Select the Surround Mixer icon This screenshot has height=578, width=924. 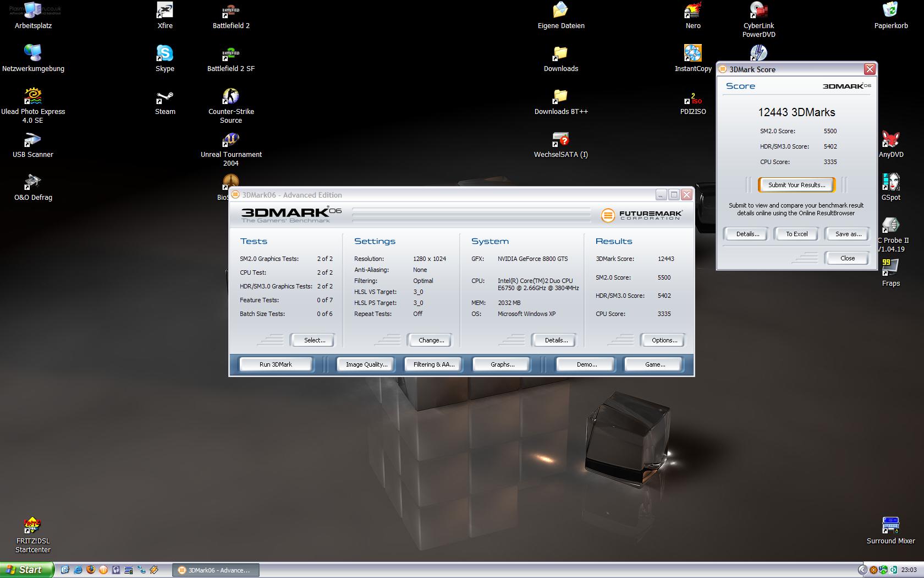coord(891,531)
